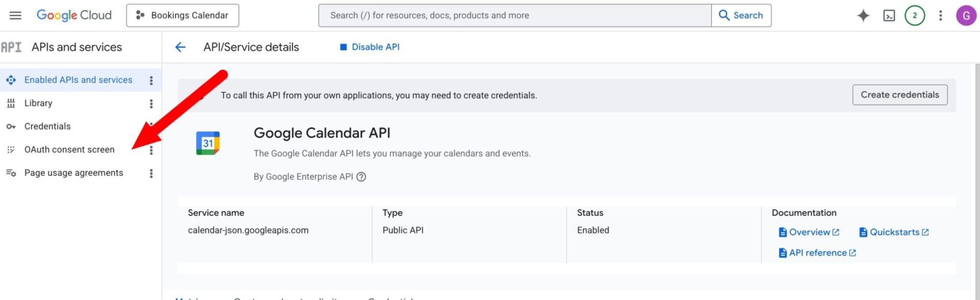Click the search magnifier icon
Screen dimensions: 980x300
click(724, 15)
